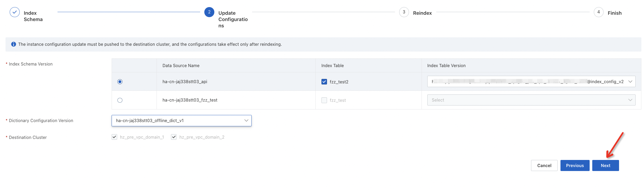The width and height of the screenshot is (644, 191).
Task: Open the Select index table version dropdown
Action: (531, 100)
